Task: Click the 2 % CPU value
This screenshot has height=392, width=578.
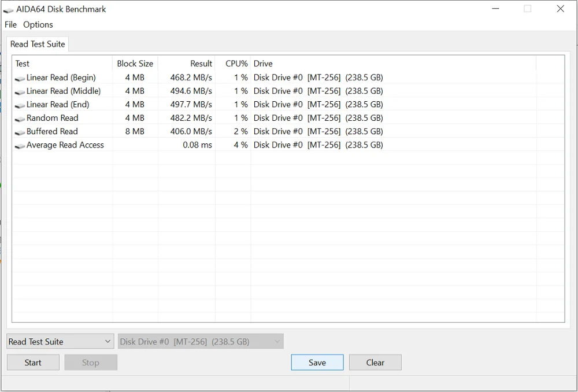Action: [x=240, y=131]
